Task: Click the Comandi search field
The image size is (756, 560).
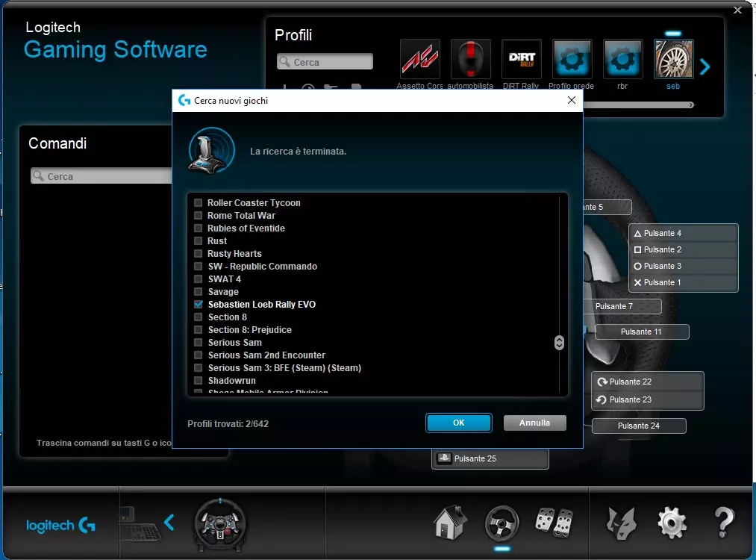Action: click(x=101, y=176)
